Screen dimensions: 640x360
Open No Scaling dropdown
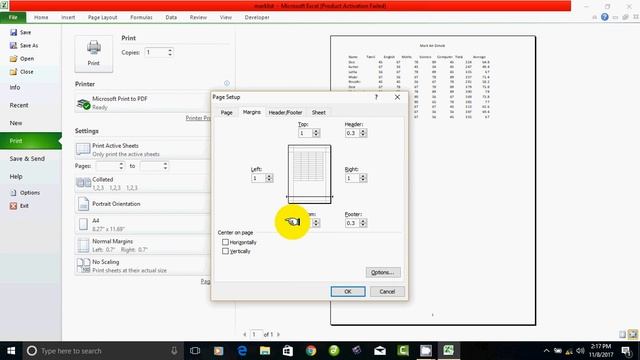coord(143,266)
